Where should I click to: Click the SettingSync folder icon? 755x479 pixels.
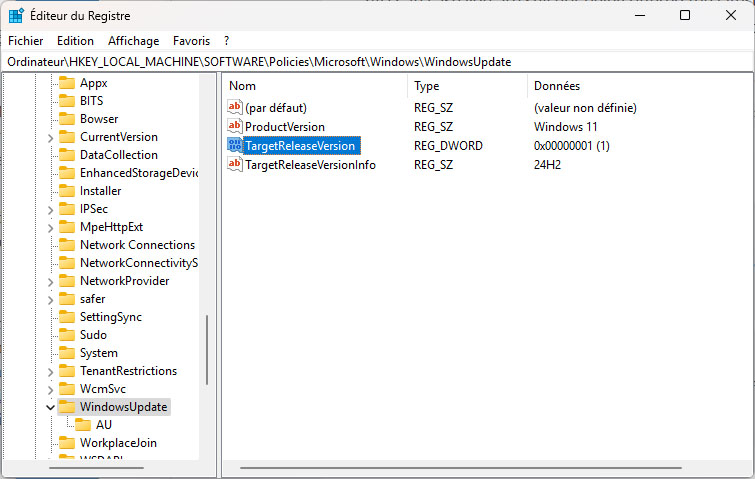[x=67, y=317]
